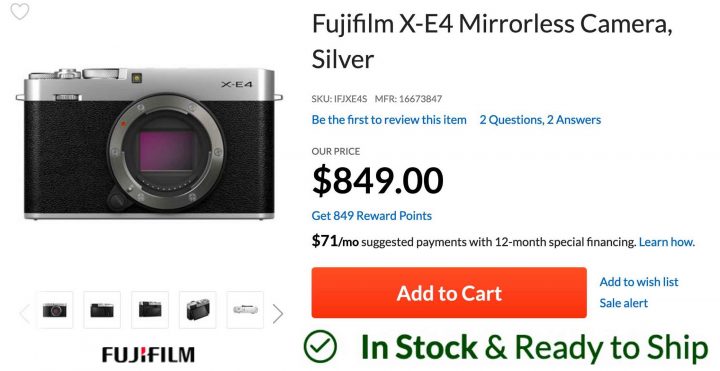Click 'Get 849 Reward Points' link
This screenshot has width=720, height=371.
(371, 216)
